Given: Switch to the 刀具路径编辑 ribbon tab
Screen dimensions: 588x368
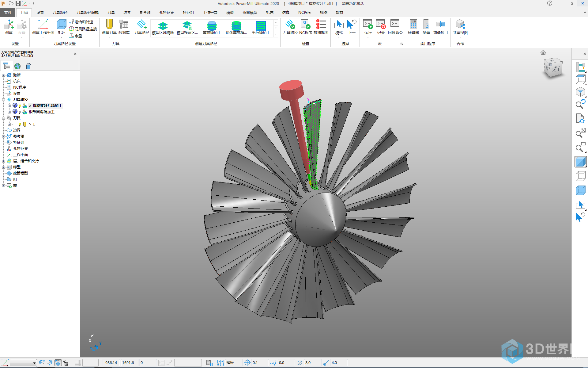Looking at the screenshot, I should [88, 12].
